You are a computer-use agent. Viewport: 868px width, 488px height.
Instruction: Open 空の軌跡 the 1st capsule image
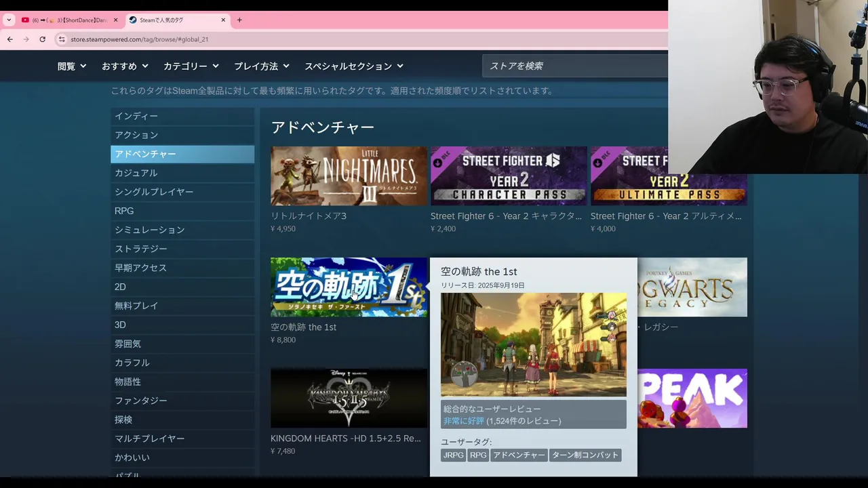[x=349, y=287]
